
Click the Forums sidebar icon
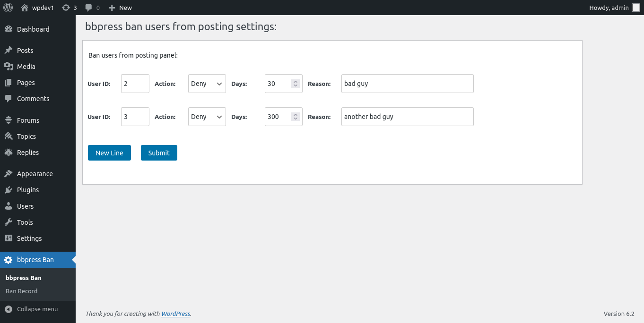tap(9, 120)
